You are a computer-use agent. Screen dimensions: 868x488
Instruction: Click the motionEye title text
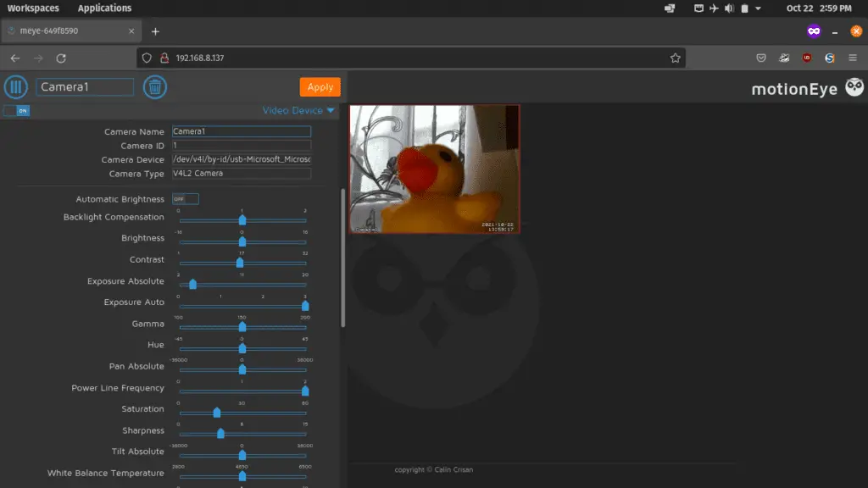click(794, 88)
